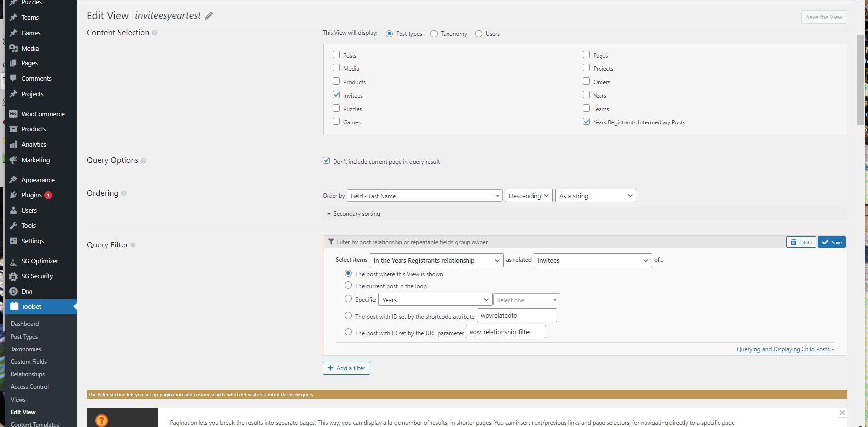Open the Order by field dropdown
This screenshot has height=427, width=868.
click(425, 196)
